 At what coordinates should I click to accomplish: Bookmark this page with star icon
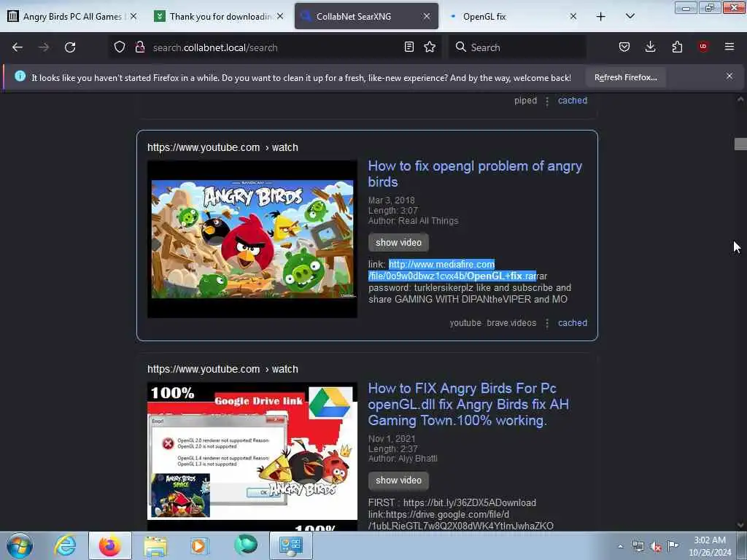coord(430,47)
